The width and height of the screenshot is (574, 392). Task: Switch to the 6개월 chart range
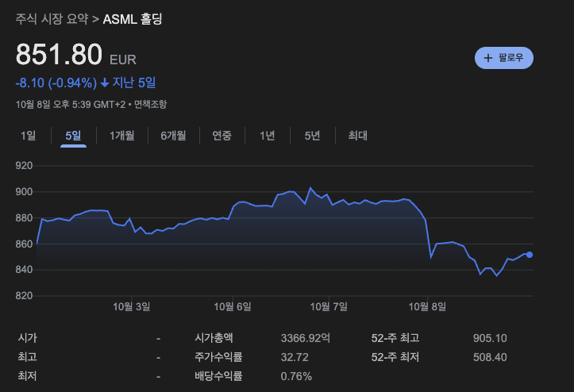point(172,136)
